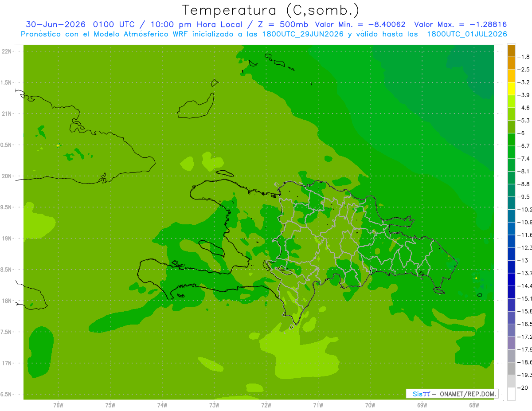Click the colorbar swatch between -6 and -6.7
Image resolution: width=532 pixels, height=411 pixels.
tap(511, 140)
